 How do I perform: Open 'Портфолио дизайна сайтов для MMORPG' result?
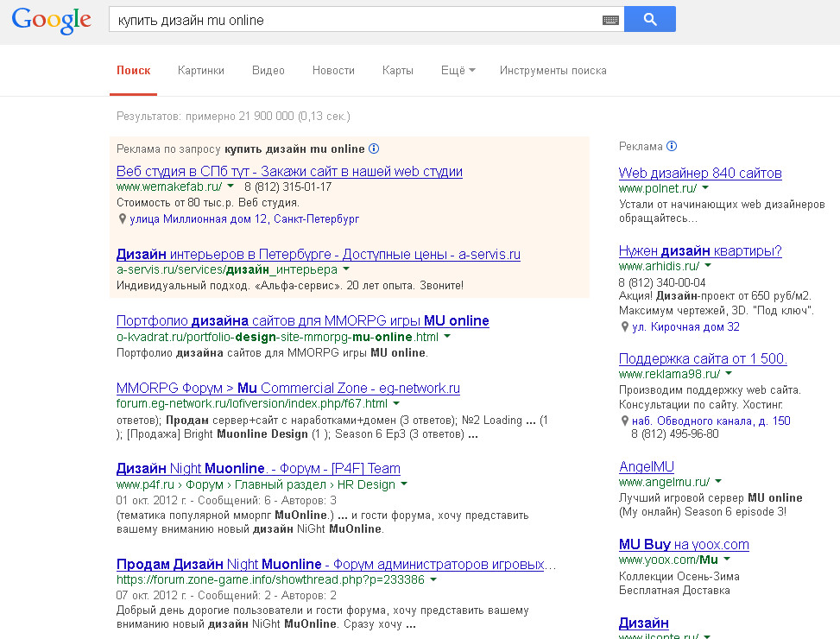tap(303, 321)
